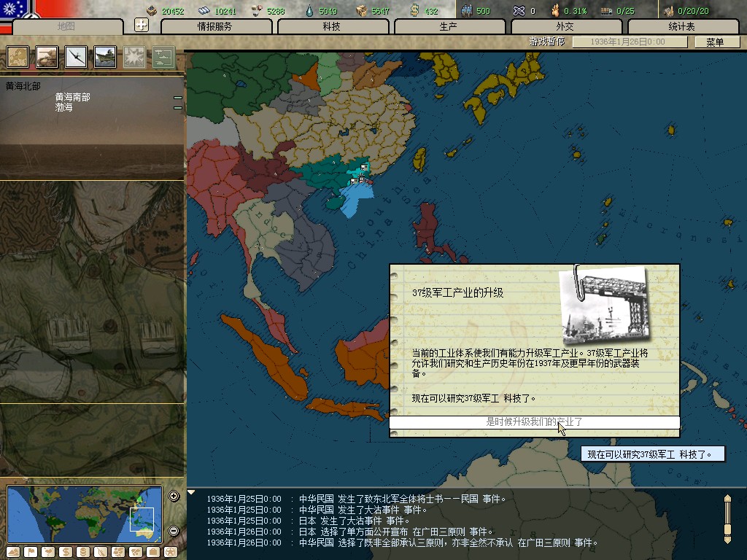This screenshot has height=560, width=747.
Task: Switch to victory points star icon
Action: tap(171, 552)
